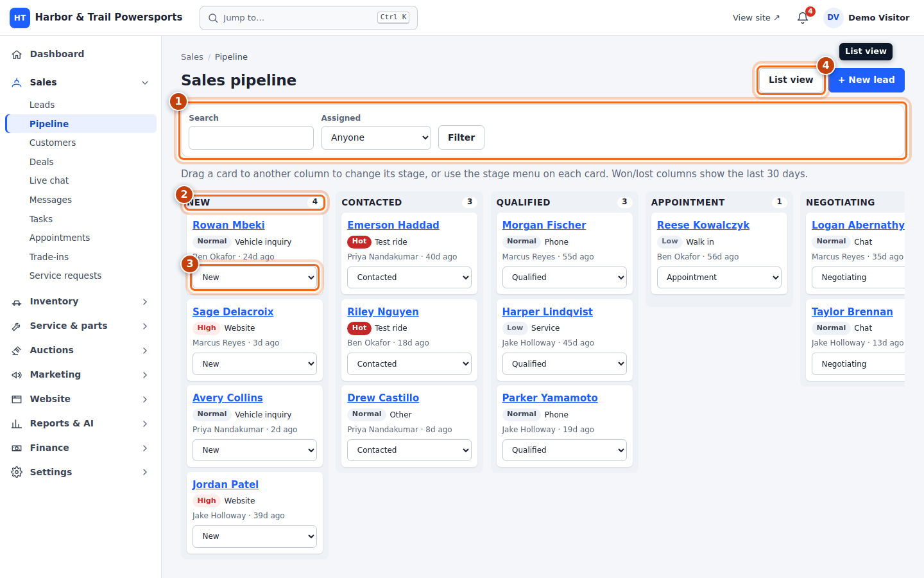This screenshot has width=924, height=578.
Task: Open Sage Delacroix lead
Action: 233,311
